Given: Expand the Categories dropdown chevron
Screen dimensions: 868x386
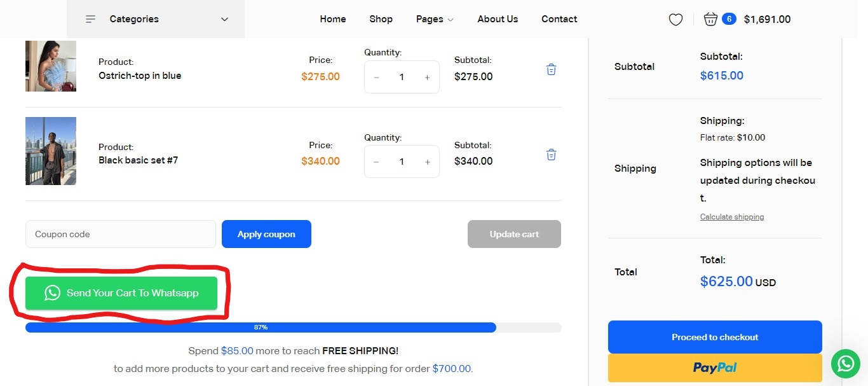Looking at the screenshot, I should pos(224,19).
